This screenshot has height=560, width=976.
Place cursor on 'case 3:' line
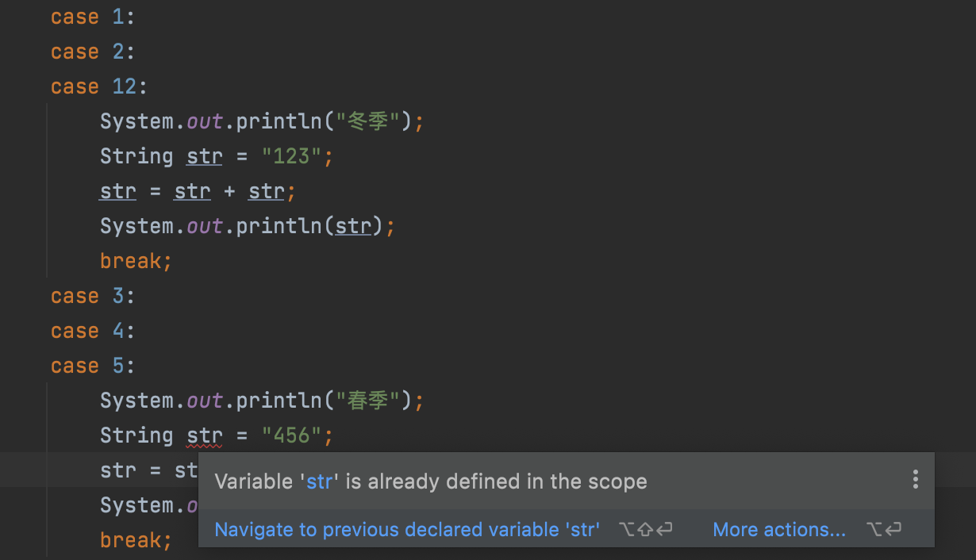(93, 296)
